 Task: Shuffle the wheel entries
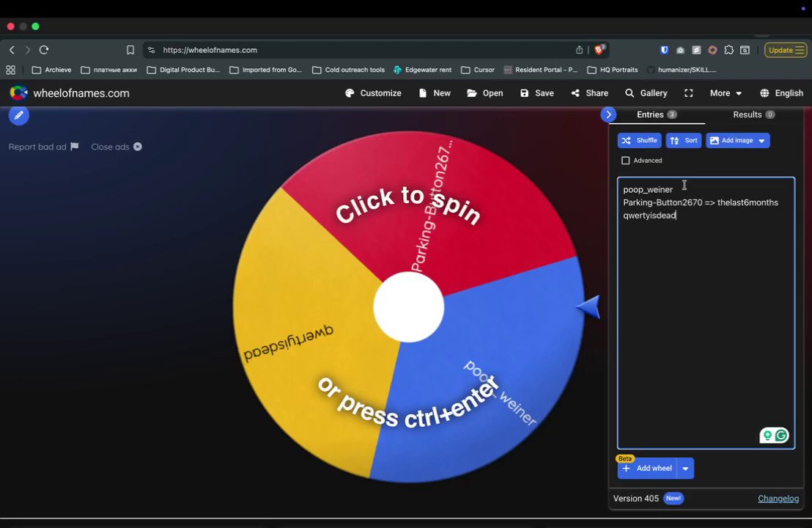click(x=639, y=140)
